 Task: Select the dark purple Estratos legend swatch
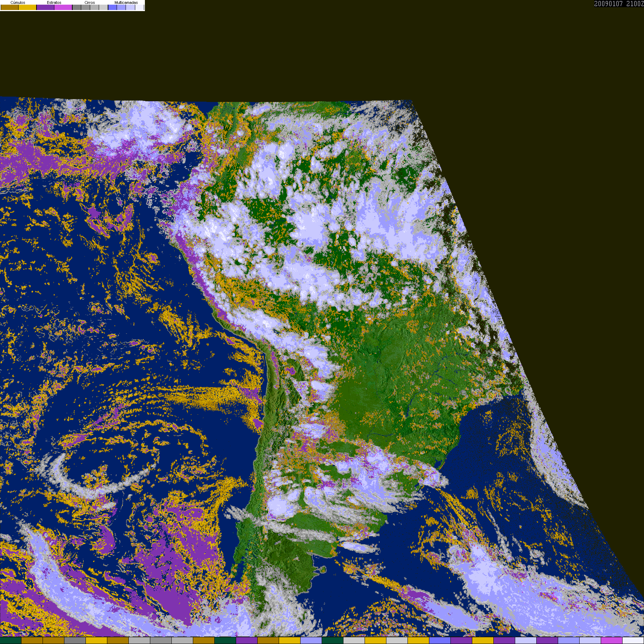(45, 8)
